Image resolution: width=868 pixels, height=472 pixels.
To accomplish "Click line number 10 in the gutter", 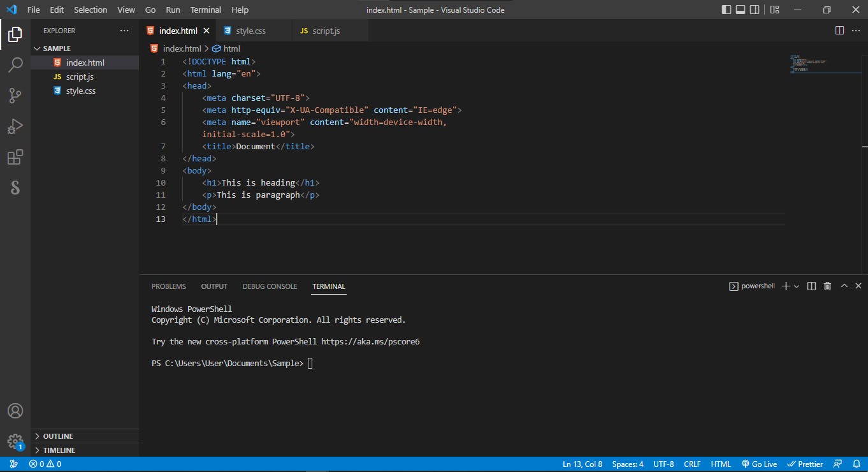I will click(x=161, y=183).
